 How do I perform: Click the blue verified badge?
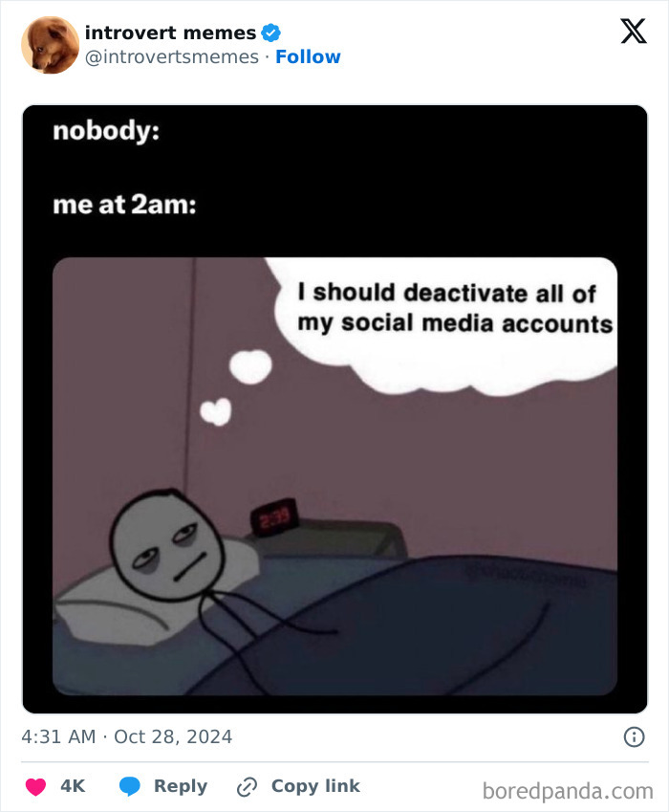pos(270,33)
